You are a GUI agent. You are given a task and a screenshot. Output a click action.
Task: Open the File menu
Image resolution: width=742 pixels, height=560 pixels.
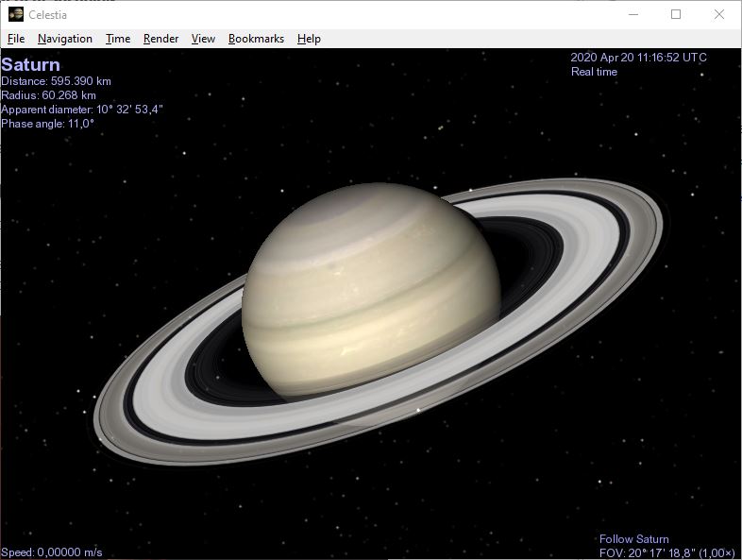16,39
